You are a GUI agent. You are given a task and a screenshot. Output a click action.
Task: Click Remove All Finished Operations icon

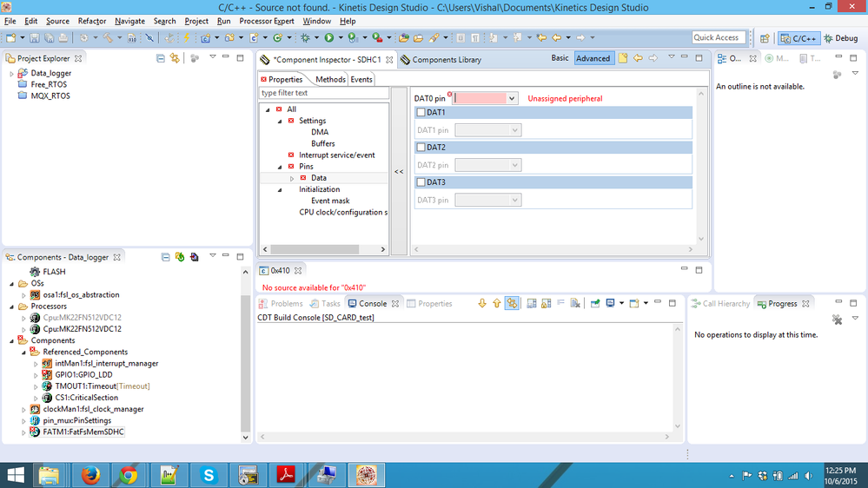point(837,320)
